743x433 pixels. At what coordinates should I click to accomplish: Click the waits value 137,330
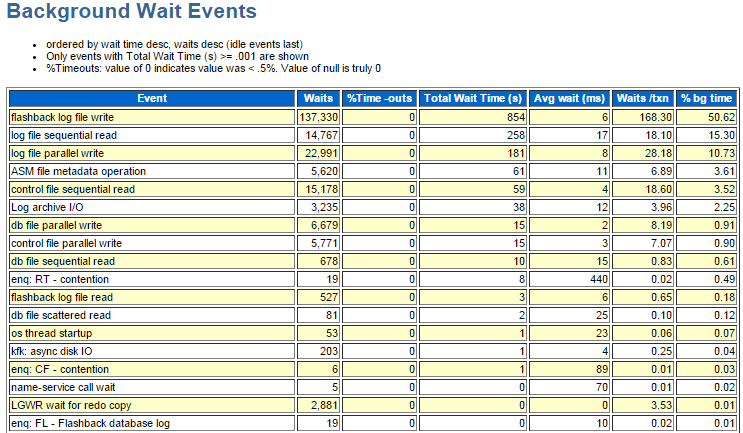(318, 117)
